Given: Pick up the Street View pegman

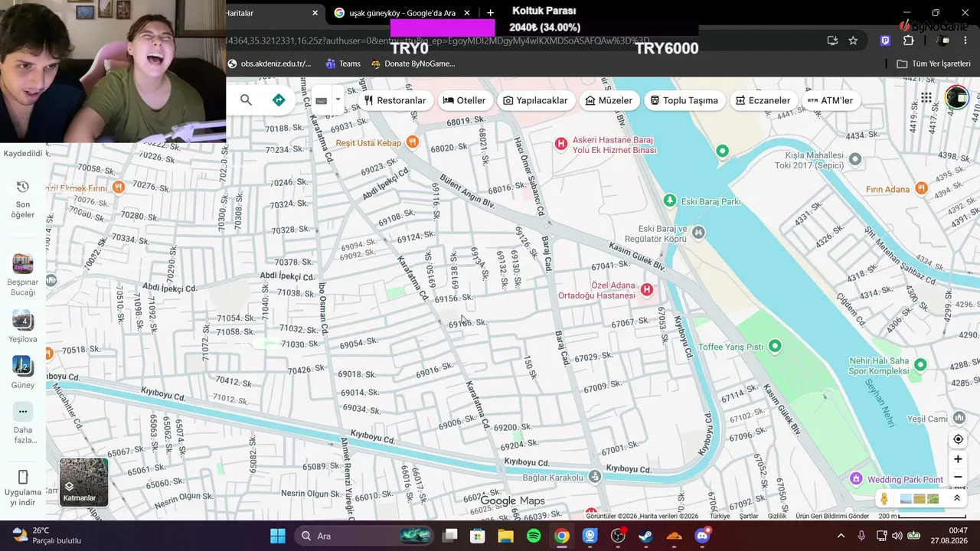Looking at the screenshot, I should pyautogui.click(x=884, y=499).
